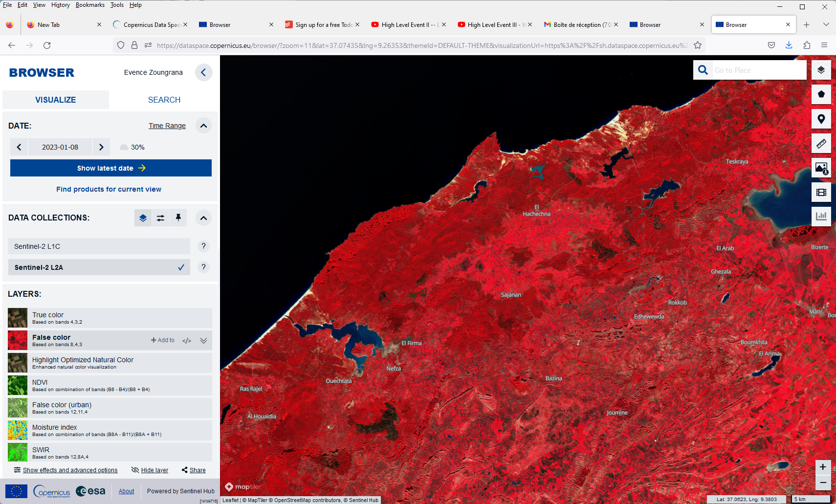
Task: Toggle Sentinel-2 L2A data collection
Action: point(99,267)
